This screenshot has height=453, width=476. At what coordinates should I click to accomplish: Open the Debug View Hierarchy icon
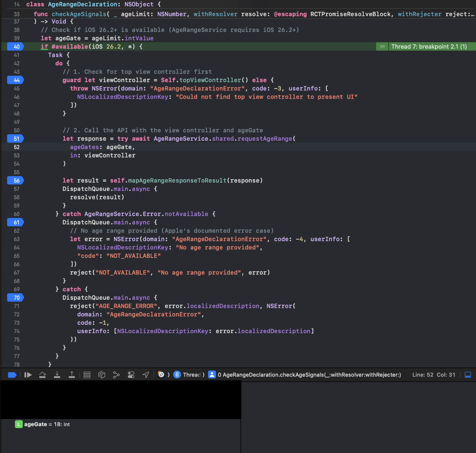(x=101, y=375)
